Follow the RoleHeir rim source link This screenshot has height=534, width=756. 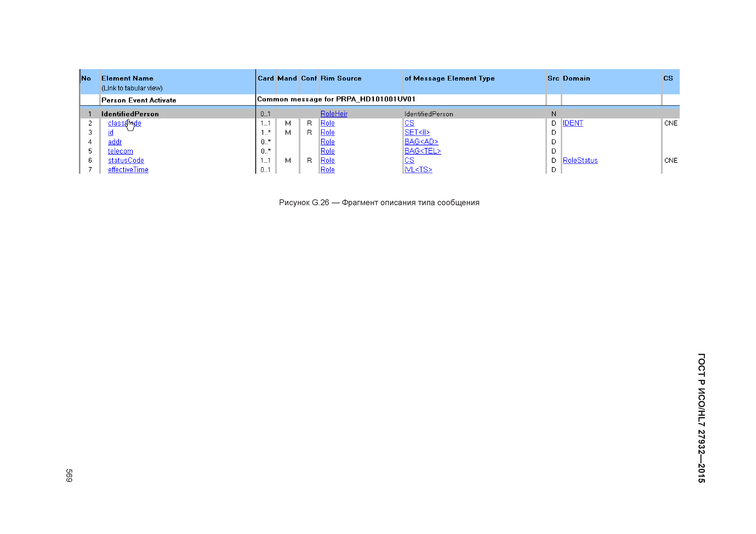[334, 114]
